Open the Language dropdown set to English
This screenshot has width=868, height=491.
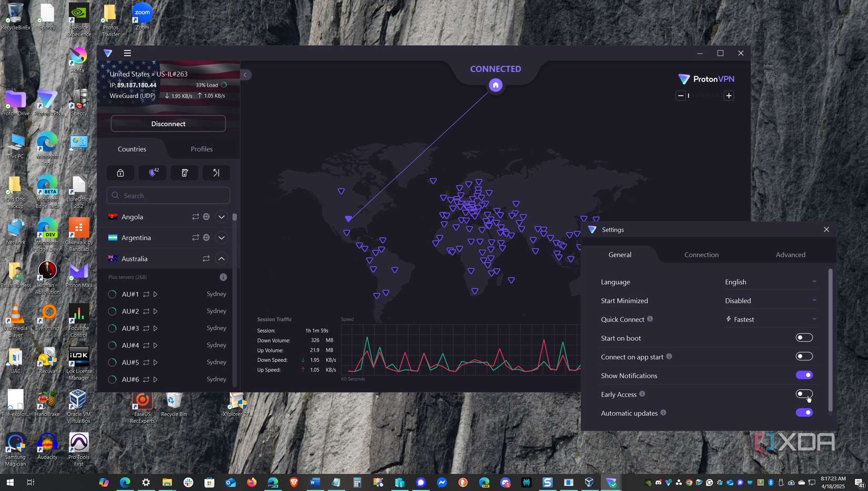[771, 282]
